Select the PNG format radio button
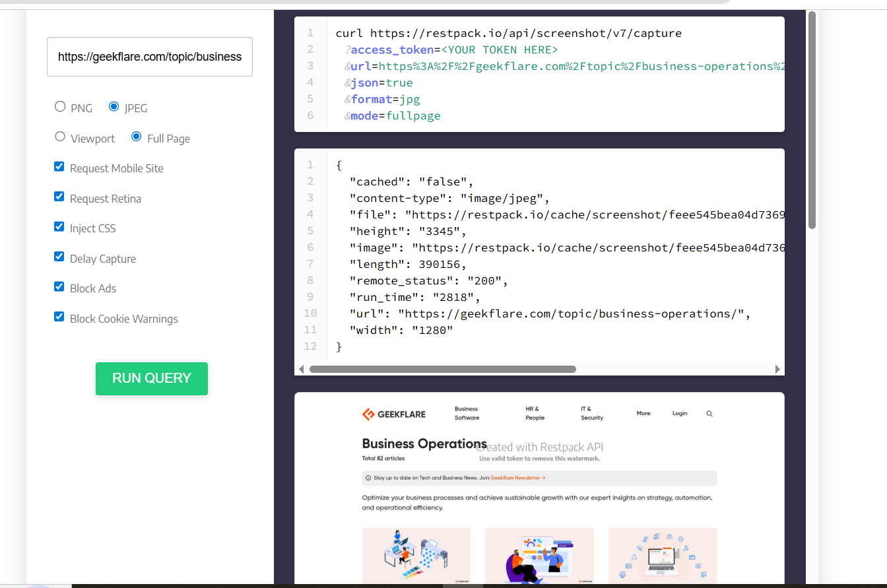Image resolution: width=887 pixels, height=588 pixels. point(59,106)
